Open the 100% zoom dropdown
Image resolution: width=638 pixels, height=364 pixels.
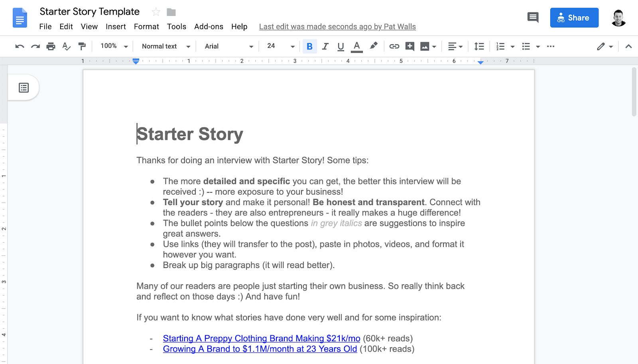[x=114, y=46]
